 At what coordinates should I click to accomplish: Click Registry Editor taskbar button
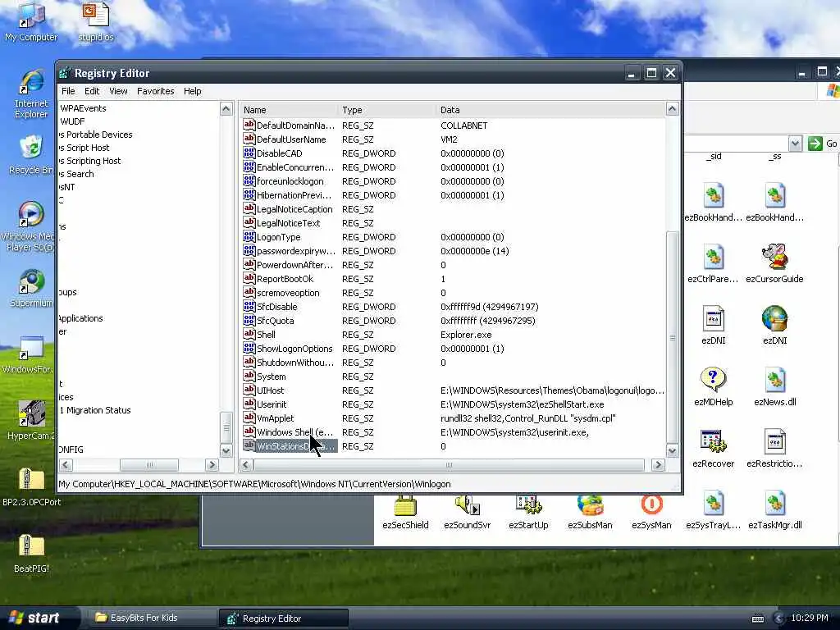pos(283,619)
